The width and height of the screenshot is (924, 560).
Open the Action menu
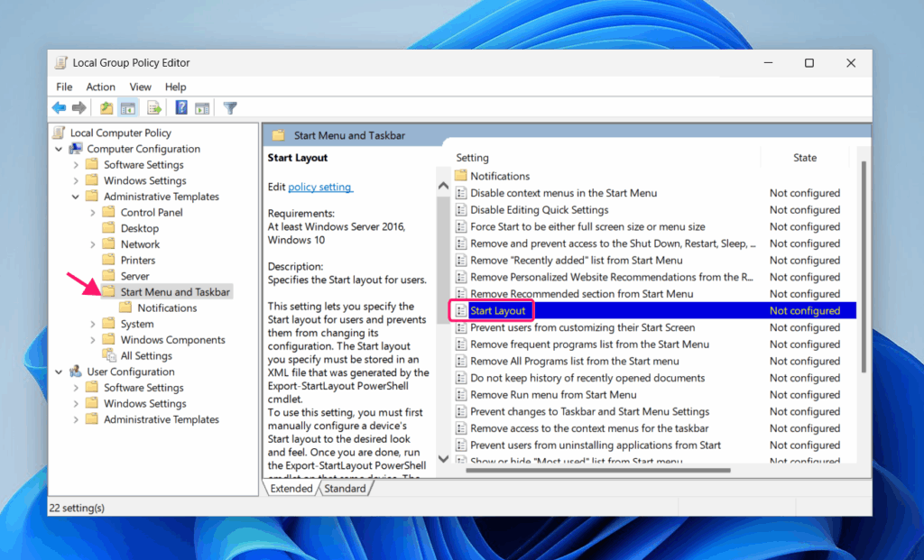(101, 87)
